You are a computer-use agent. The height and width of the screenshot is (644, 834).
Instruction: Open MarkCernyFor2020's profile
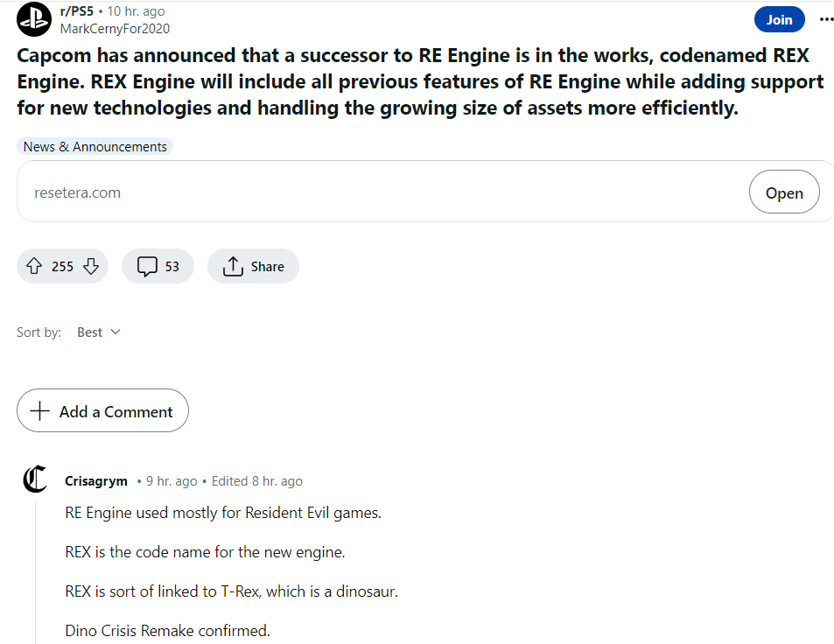115,28
